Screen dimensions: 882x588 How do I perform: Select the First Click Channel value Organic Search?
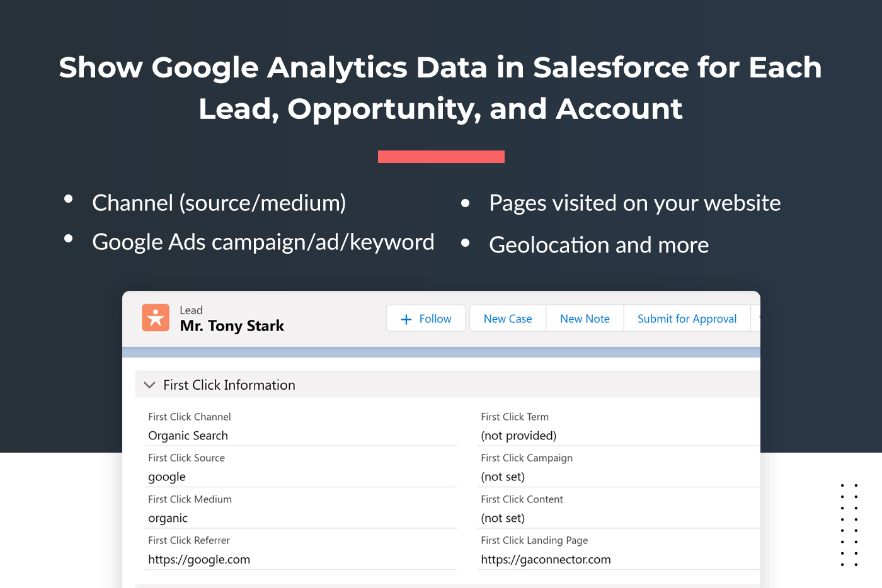[188, 436]
